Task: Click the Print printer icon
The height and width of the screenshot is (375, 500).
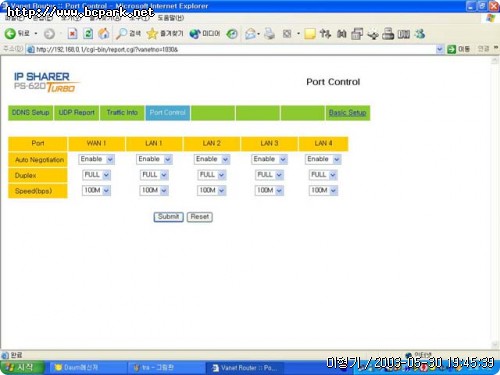Action: (x=269, y=33)
